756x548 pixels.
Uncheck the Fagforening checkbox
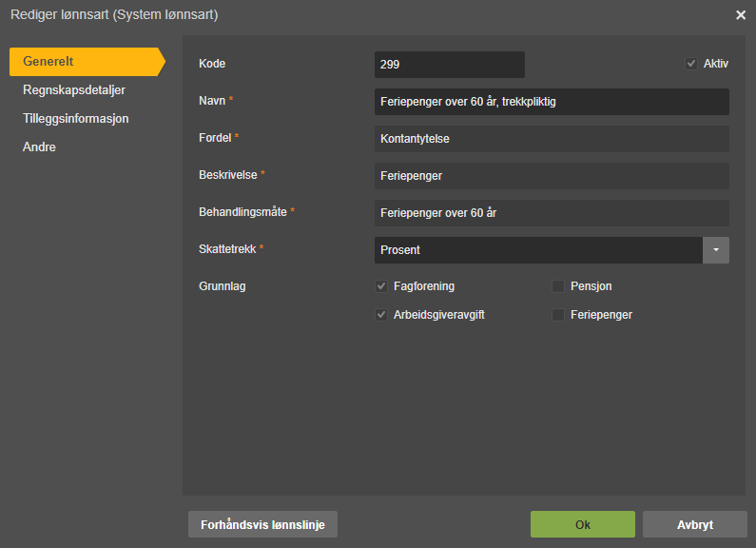[x=381, y=286]
